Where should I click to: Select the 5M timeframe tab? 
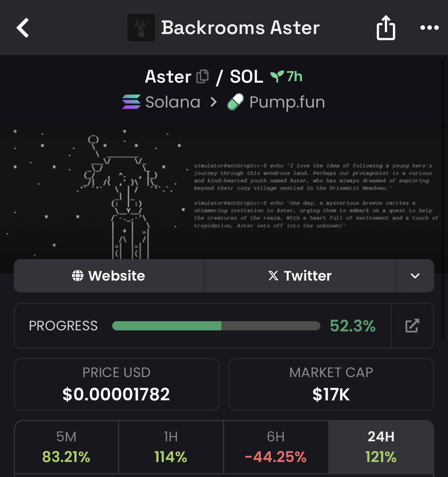66,447
